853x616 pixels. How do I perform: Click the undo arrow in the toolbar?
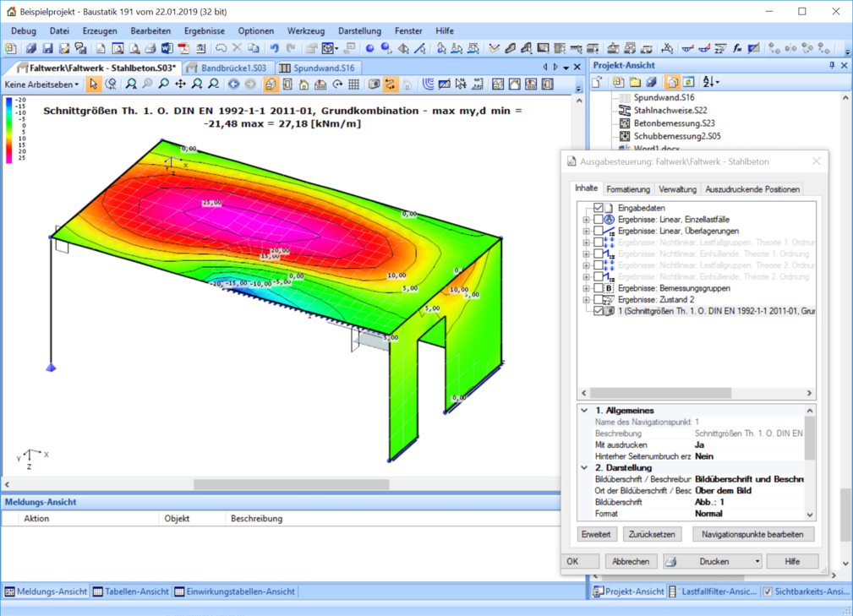(x=274, y=49)
